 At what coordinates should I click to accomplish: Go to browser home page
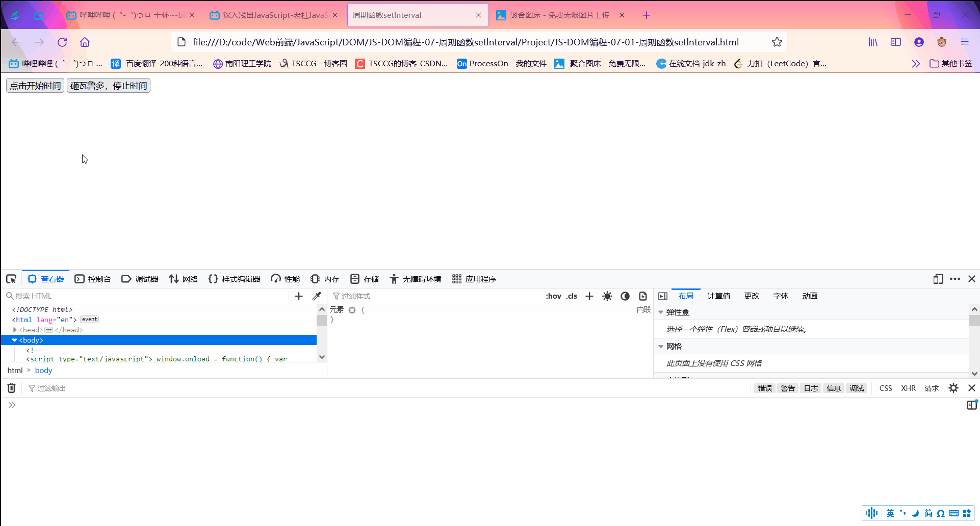click(x=85, y=42)
